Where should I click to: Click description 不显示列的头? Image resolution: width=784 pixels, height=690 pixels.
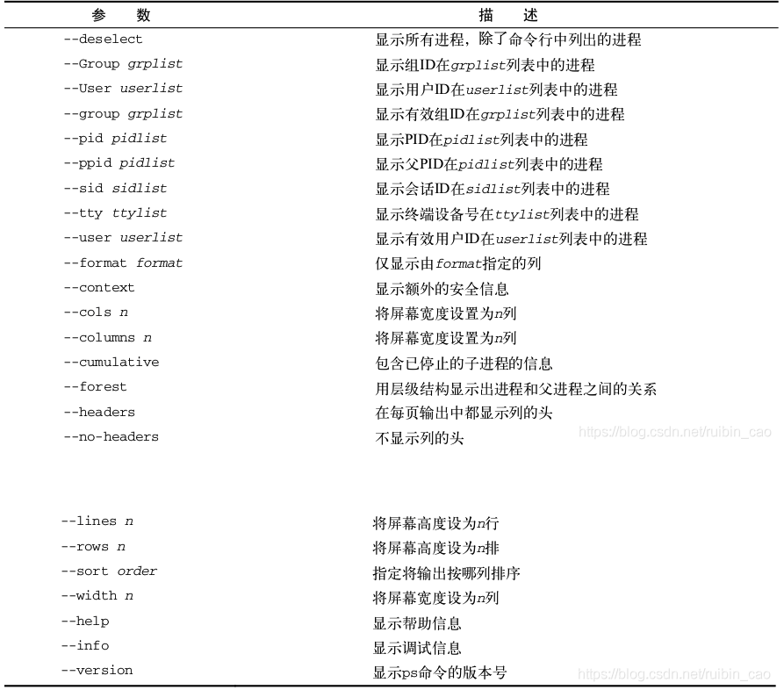pos(420,438)
